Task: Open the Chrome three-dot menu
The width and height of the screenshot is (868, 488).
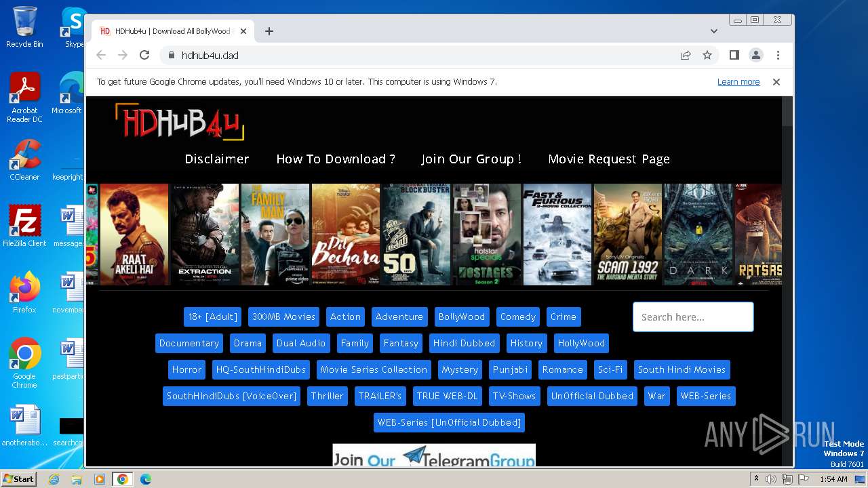Action: coord(778,55)
